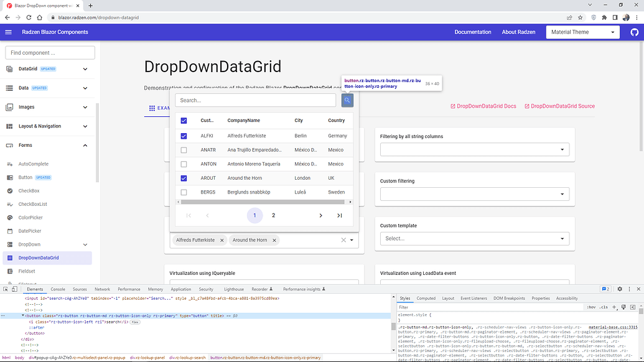This screenshot has height=362, width=644.
Task: Check the BERGS row checkbox
Action: coord(184,192)
